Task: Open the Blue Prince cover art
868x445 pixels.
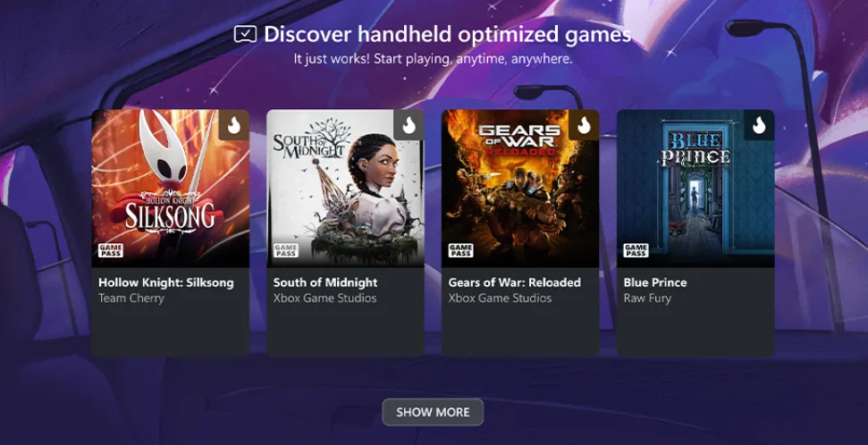Action: (695, 189)
